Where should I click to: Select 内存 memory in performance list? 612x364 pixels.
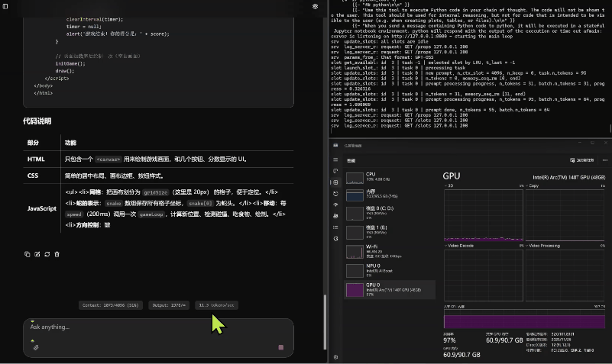390,195
